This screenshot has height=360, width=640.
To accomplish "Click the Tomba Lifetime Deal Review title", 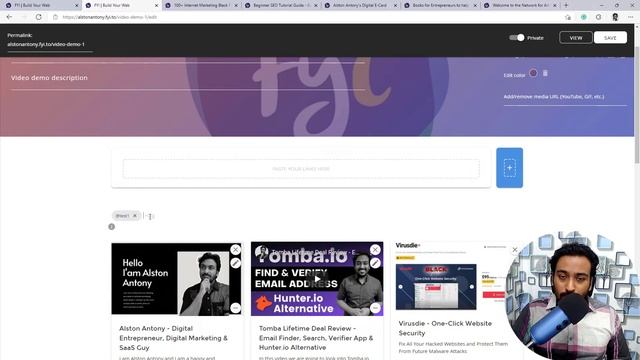I will 316,338.
